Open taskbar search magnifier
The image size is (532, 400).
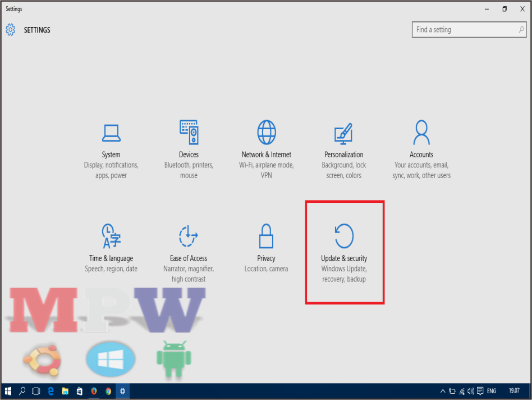(22, 391)
